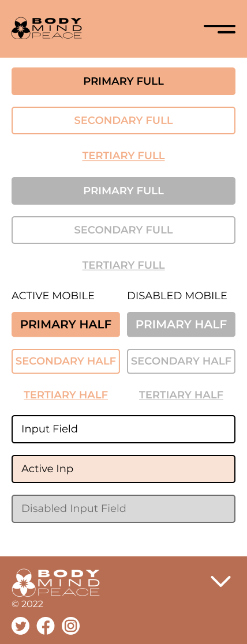
Task: Click the gray outlined SECONDARY FULL button
Action: 124,230
